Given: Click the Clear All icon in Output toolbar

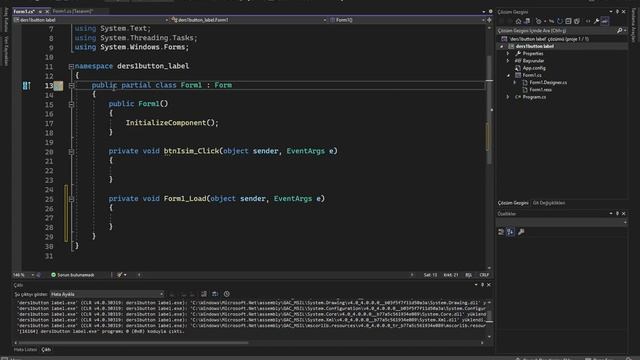Looking at the screenshot, I should click(204, 294).
